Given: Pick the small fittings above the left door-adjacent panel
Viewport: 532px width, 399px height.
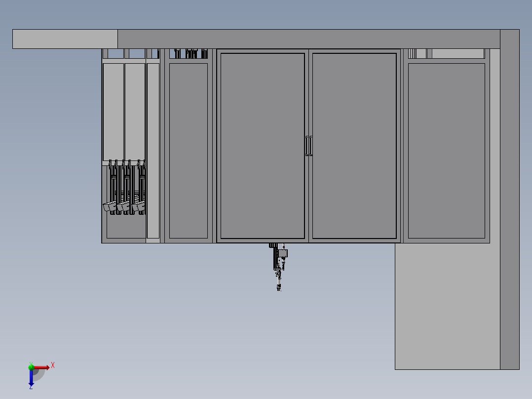Looking at the screenshot, I should (x=190, y=54).
